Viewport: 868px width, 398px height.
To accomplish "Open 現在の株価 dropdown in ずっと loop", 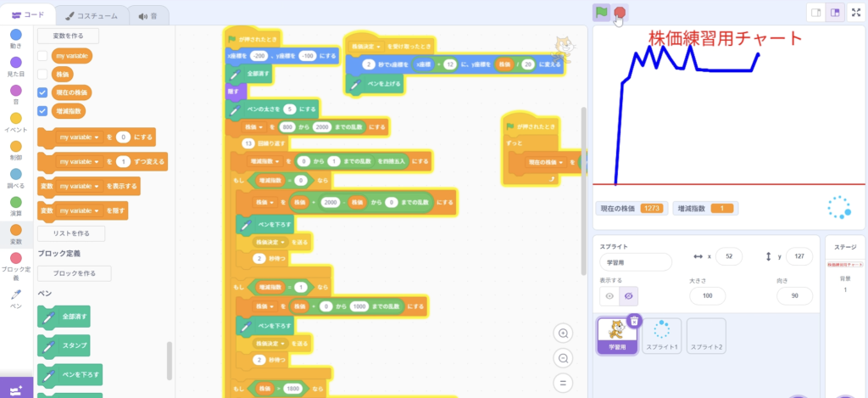I will [x=544, y=162].
